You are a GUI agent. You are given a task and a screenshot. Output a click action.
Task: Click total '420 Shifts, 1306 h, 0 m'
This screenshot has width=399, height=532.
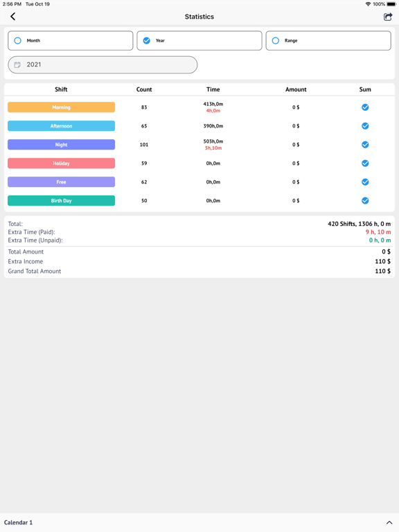pos(359,224)
